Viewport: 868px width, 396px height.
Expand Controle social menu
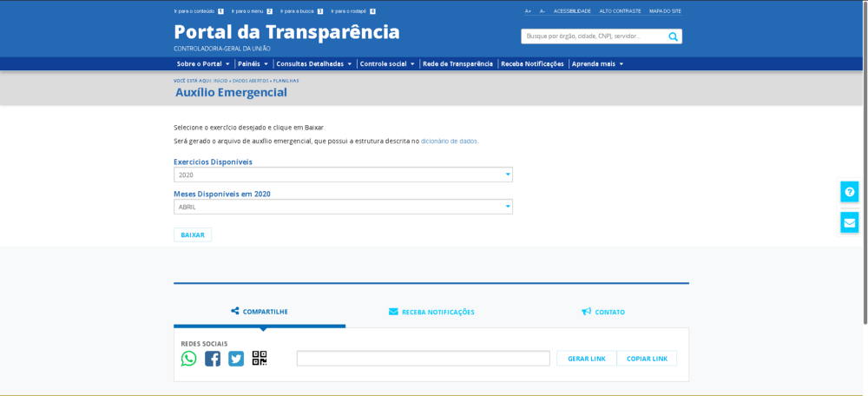(387, 63)
